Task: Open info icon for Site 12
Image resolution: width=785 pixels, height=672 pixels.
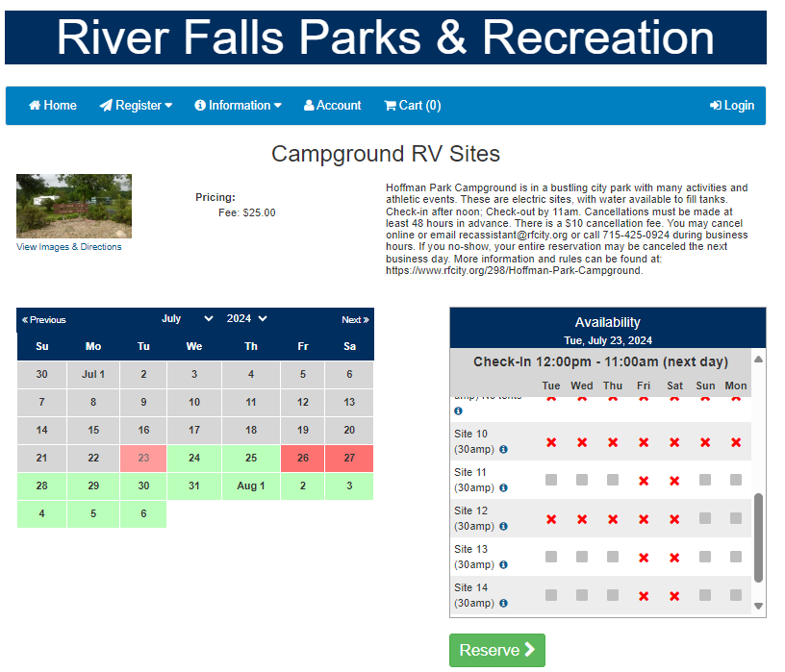Action: pyautogui.click(x=503, y=526)
